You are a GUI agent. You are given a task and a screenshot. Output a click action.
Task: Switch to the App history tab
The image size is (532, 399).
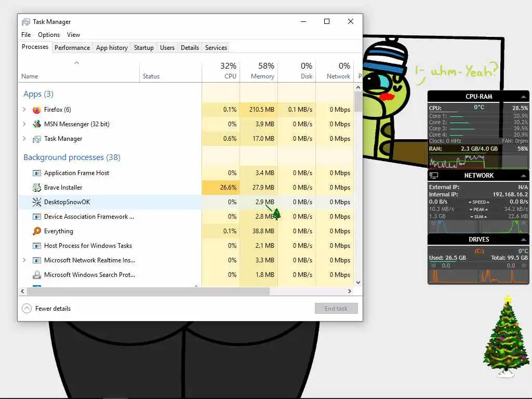pyautogui.click(x=112, y=48)
